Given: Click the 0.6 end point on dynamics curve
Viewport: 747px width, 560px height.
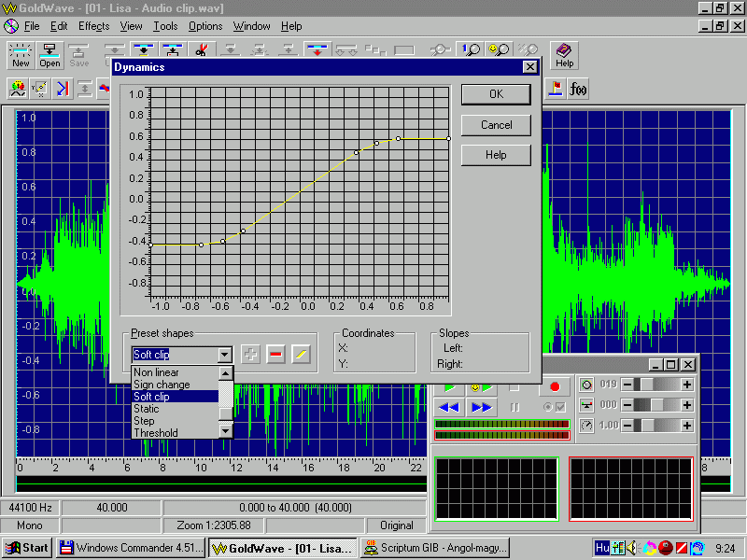Looking at the screenshot, I should coord(448,138).
